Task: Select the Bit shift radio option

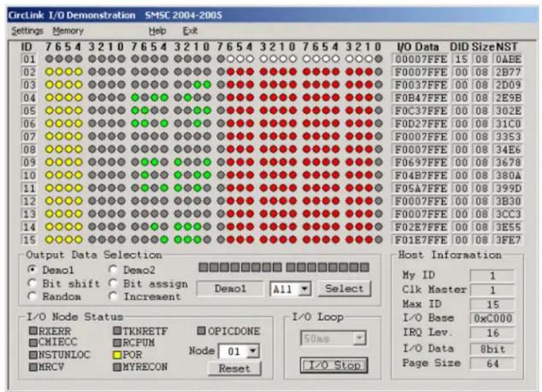Action: pos(33,284)
